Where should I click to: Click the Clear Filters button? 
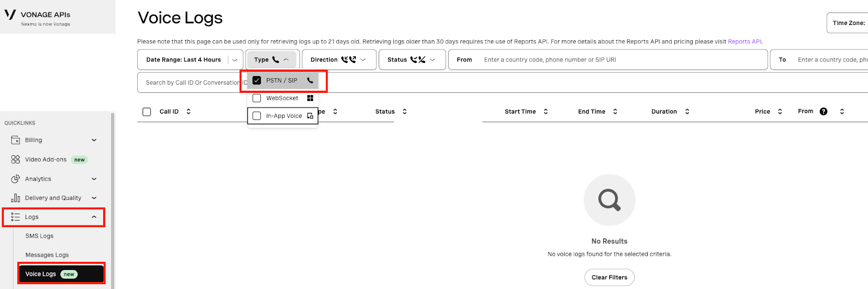[x=609, y=277]
